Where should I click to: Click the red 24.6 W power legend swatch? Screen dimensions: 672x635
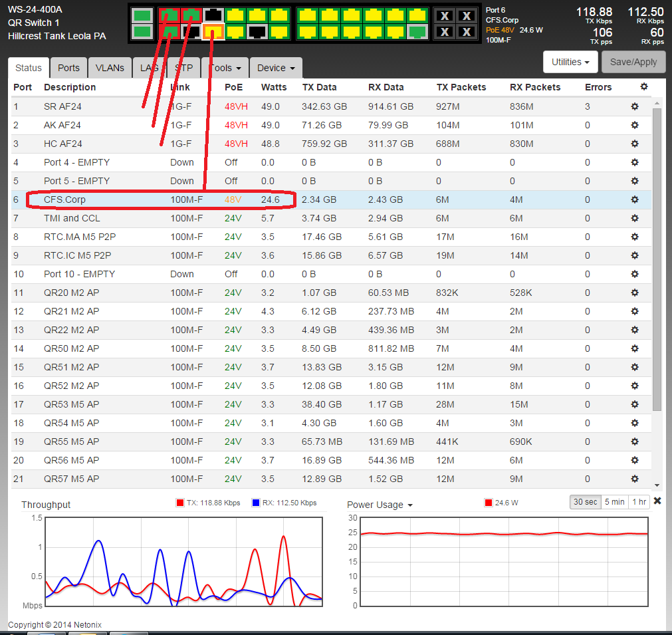click(x=488, y=503)
